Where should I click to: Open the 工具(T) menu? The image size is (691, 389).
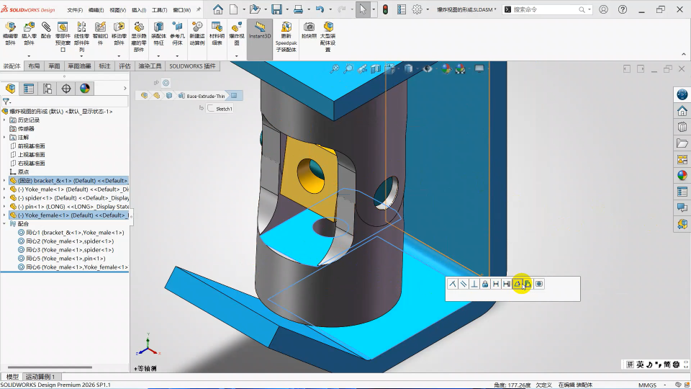point(159,10)
